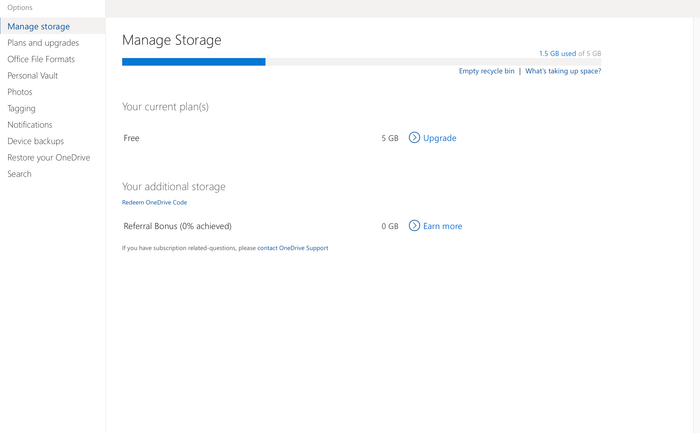Open the Photos options page
700x433 pixels.
click(x=20, y=92)
